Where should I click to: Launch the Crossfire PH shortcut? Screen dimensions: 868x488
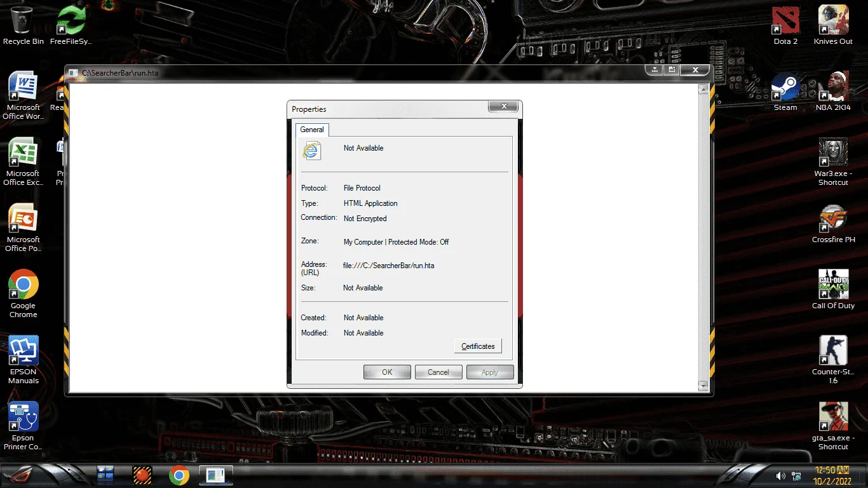pyautogui.click(x=833, y=224)
